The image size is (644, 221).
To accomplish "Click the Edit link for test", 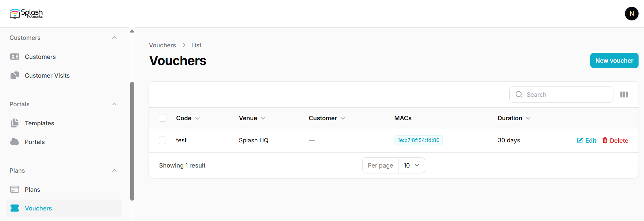I will point(587,140).
